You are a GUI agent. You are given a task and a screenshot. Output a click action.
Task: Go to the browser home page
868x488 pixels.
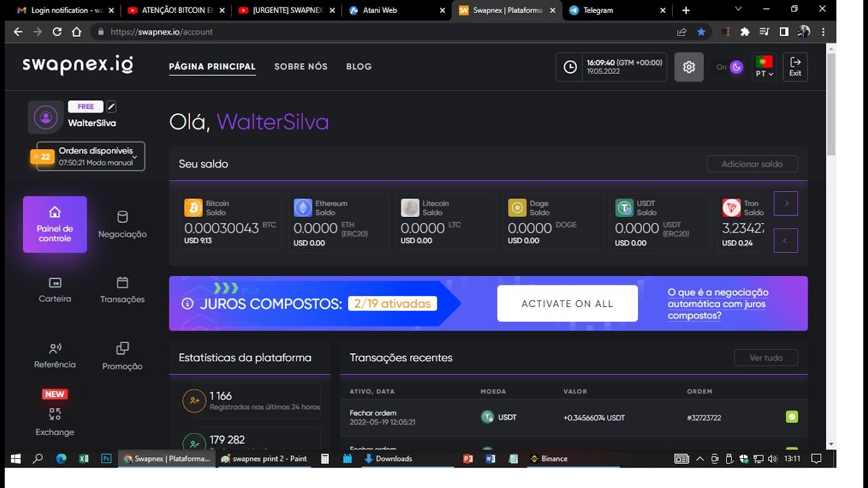tap(77, 32)
